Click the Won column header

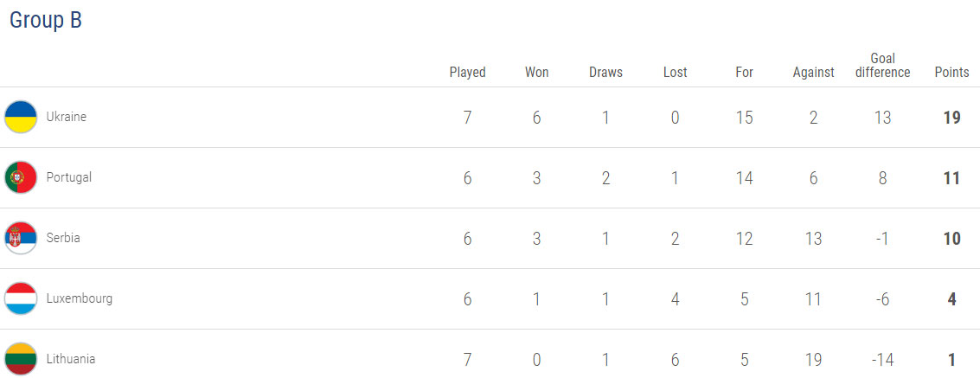[x=536, y=73]
